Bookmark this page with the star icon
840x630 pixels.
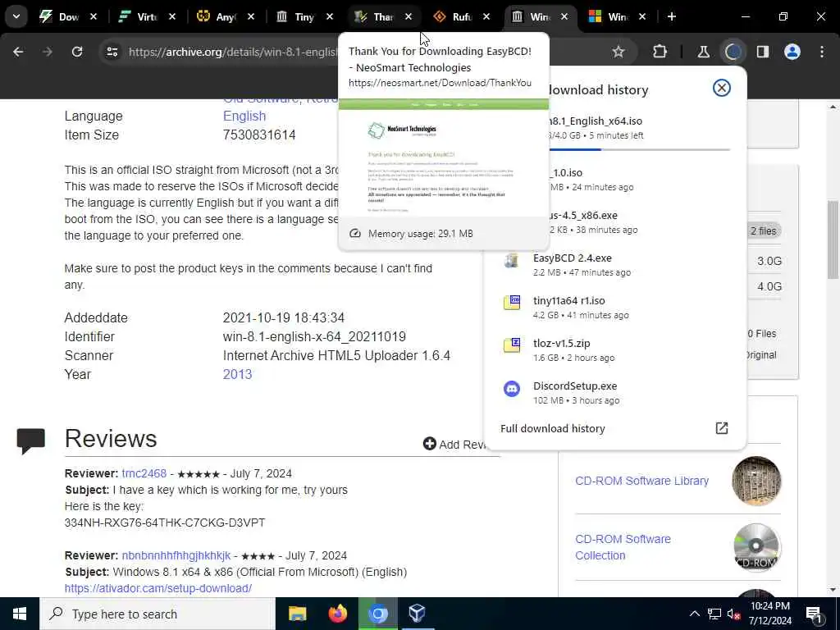619,52
